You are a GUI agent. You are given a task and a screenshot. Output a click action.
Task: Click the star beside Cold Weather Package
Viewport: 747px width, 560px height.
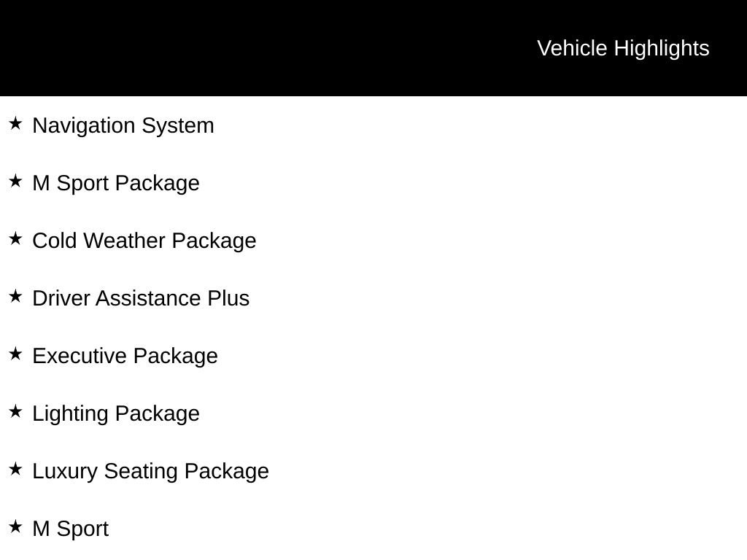coord(15,239)
